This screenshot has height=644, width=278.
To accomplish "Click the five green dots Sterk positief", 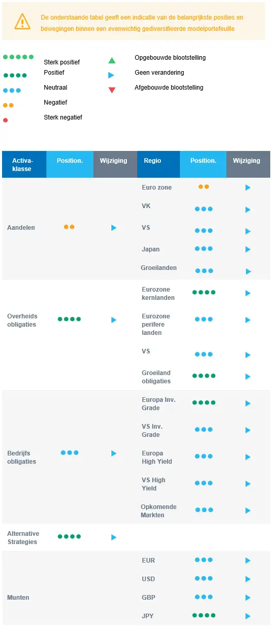I will tap(18, 57).
